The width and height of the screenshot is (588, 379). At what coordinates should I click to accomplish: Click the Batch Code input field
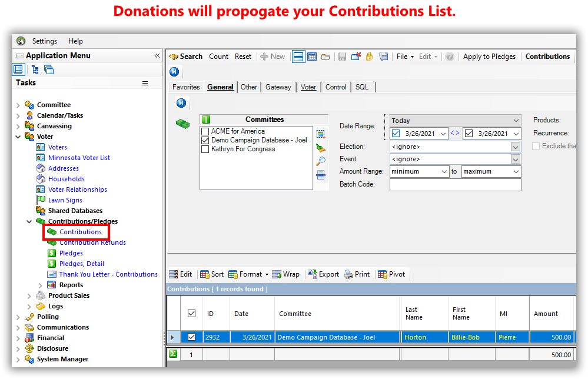pos(455,185)
